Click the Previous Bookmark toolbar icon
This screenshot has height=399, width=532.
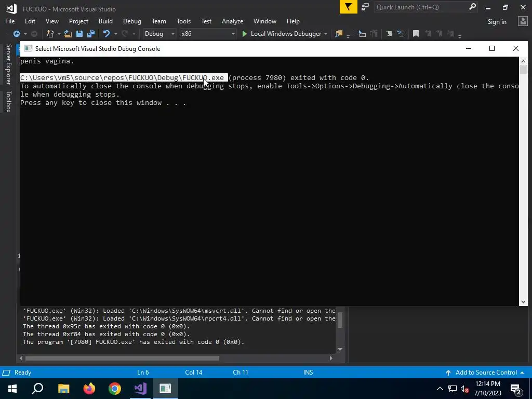click(x=428, y=34)
